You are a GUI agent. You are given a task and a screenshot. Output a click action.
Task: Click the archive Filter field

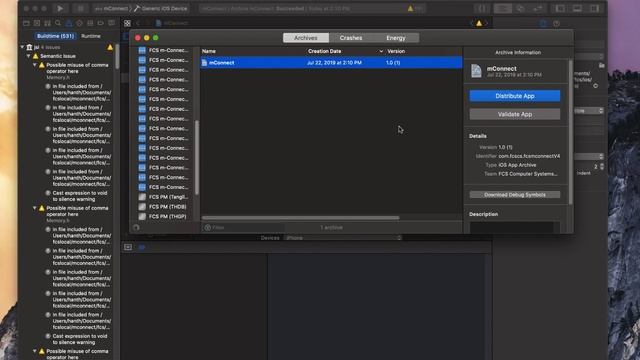pyautogui.click(x=244, y=227)
